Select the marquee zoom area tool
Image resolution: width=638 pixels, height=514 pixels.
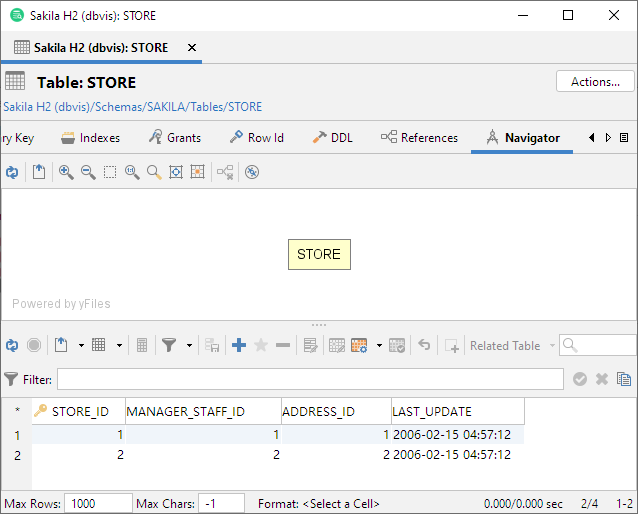coord(110,172)
